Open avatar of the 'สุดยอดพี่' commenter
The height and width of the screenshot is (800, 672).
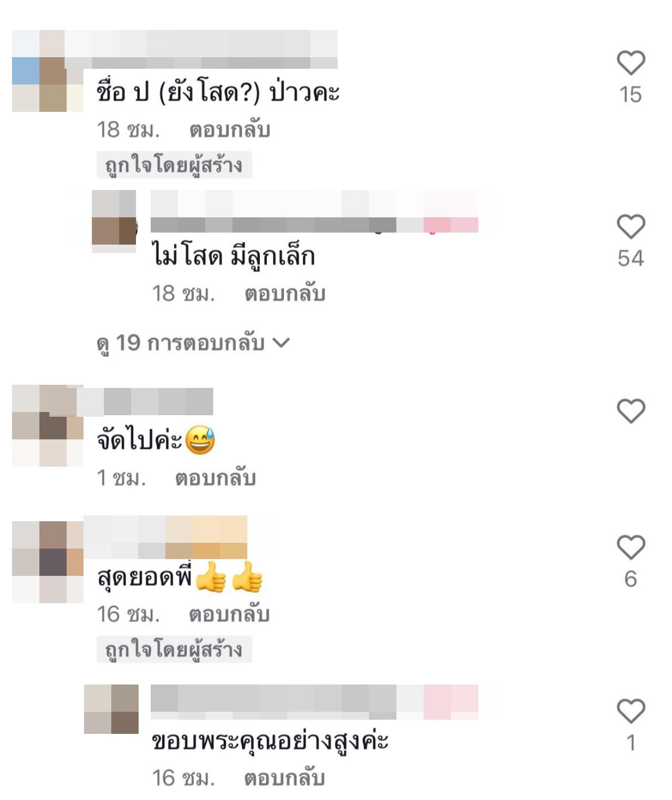(x=47, y=562)
